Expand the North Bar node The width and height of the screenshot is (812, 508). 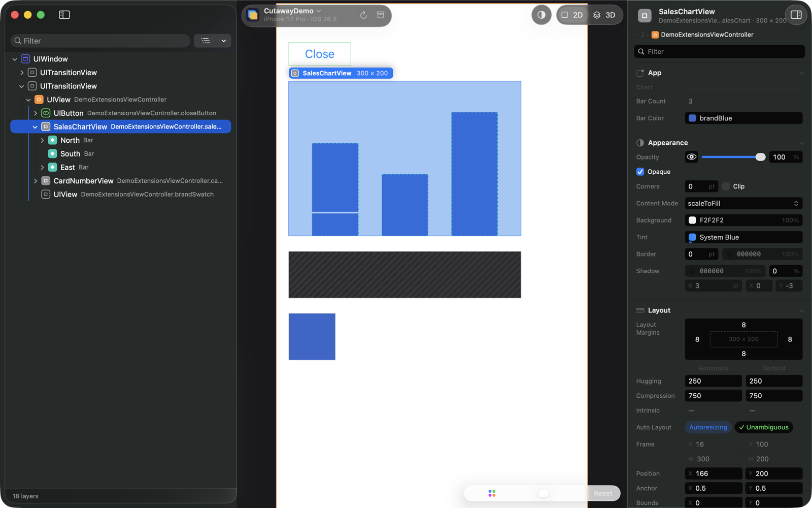pyautogui.click(x=42, y=140)
